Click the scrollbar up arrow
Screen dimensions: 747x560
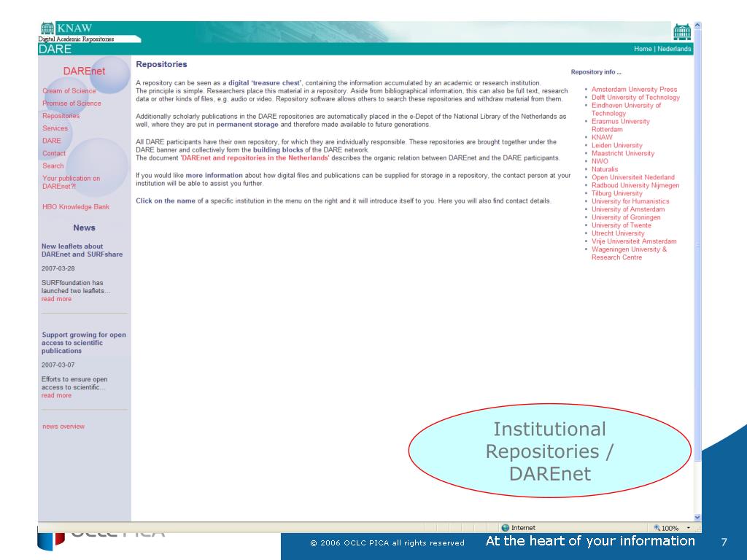(x=697, y=26)
